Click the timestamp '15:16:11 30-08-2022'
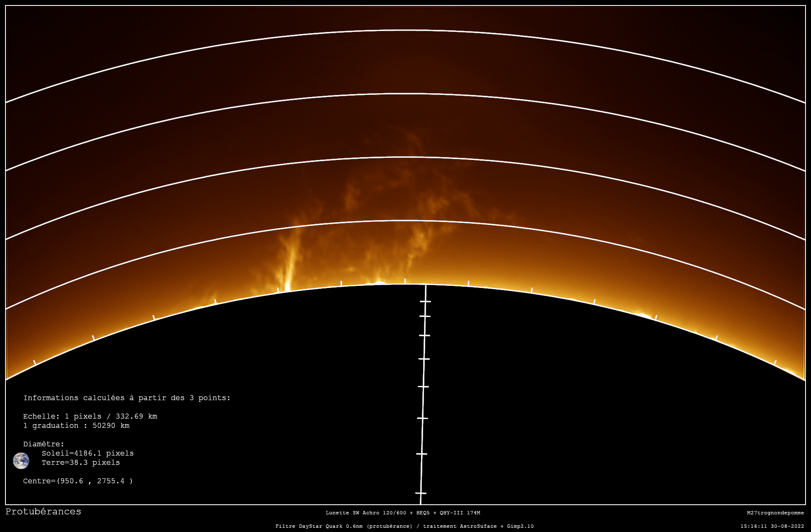The width and height of the screenshot is (811, 532). pyautogui.click(x=772, y=526)
